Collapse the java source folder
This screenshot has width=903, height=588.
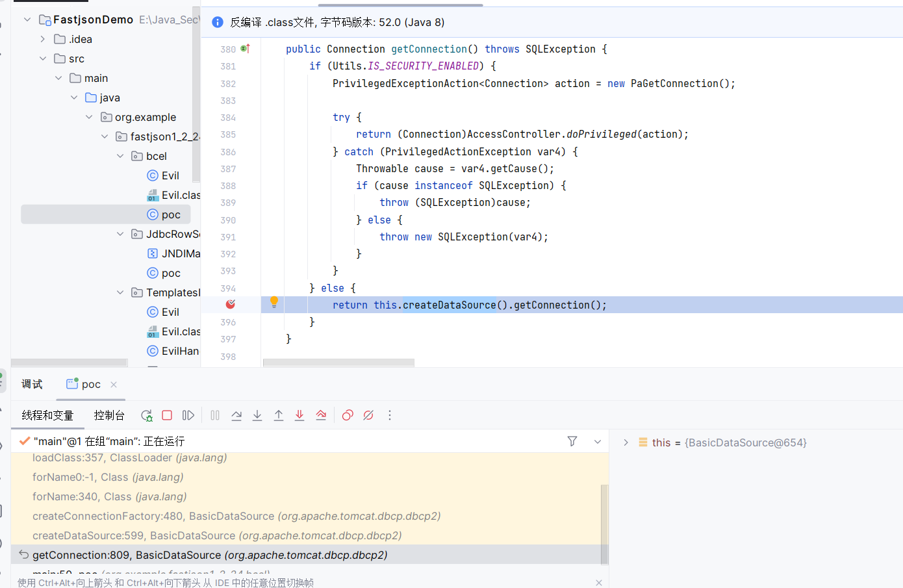click(74, 97)
